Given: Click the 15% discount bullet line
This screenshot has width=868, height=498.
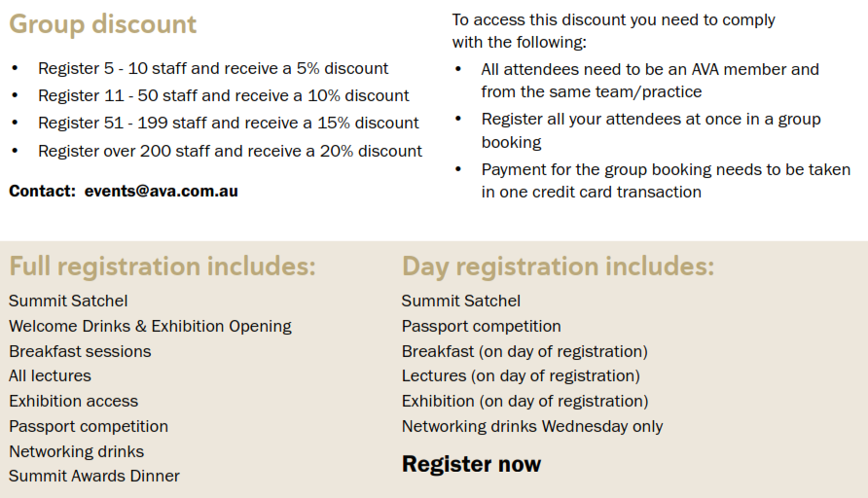Looking at the screenshot, I should tap(228, 123).
